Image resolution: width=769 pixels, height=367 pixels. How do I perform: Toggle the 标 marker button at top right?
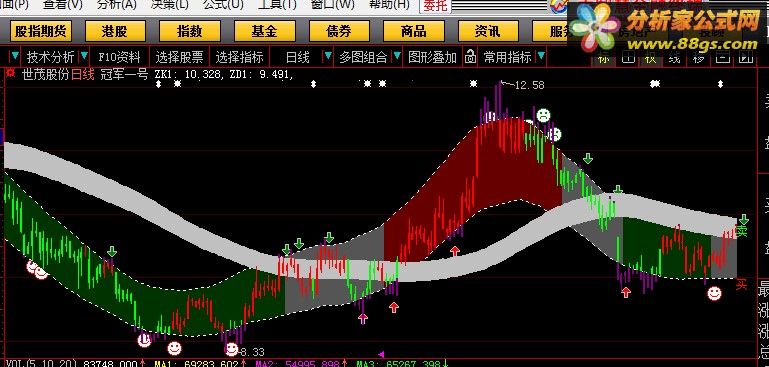click(604, 58)
